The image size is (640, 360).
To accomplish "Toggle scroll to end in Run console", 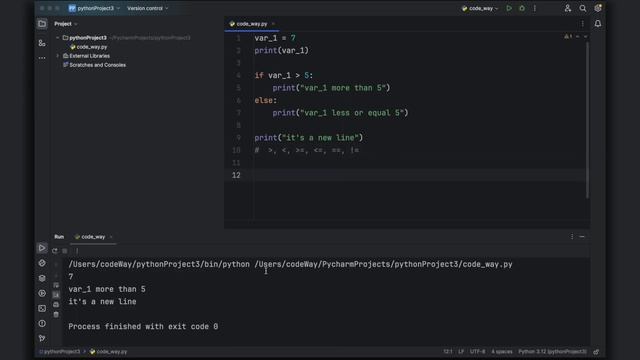I will [x=56, y=295].
